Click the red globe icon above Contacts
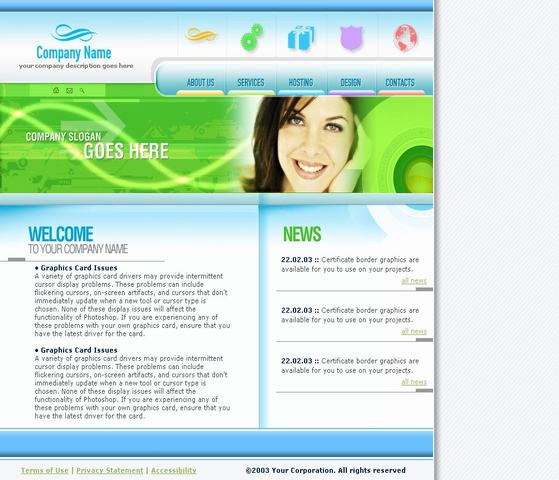The height and width of the screenshot is (480, 559). (x=405, y=37)
